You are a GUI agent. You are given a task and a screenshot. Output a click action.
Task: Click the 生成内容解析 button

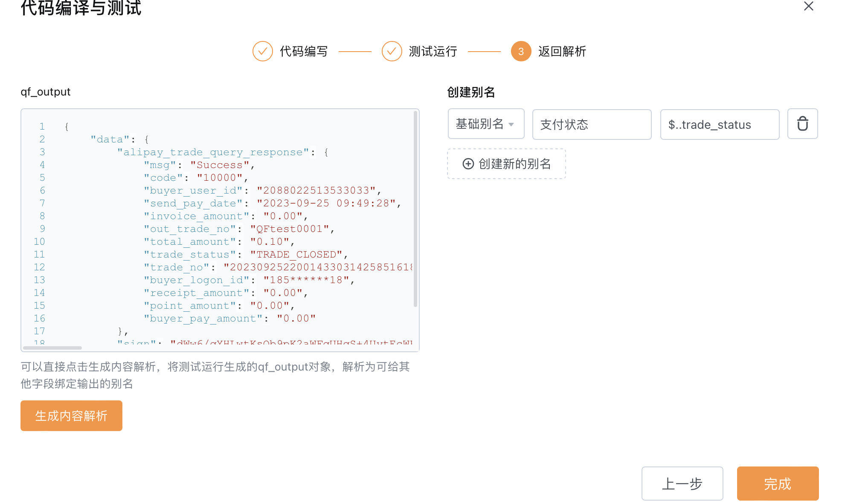click(x=71, y=416)
